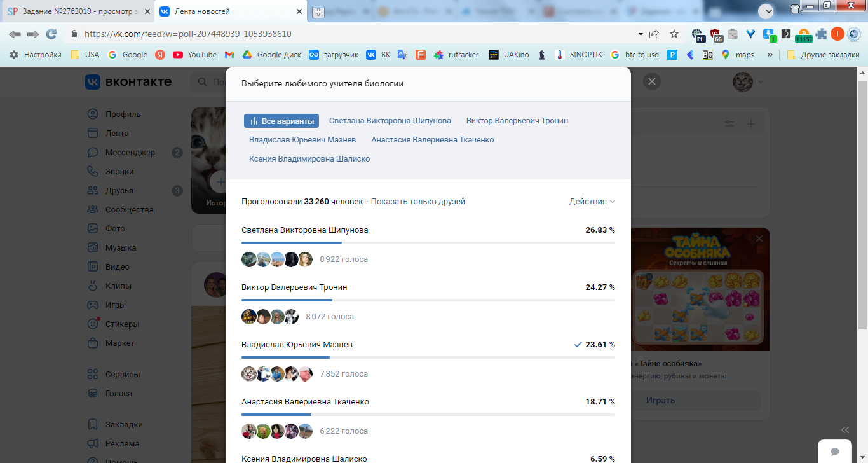Open new tab with plus button
Viewport: 868px width, 463px height.
pyautogui.click(x=318, y=11)
